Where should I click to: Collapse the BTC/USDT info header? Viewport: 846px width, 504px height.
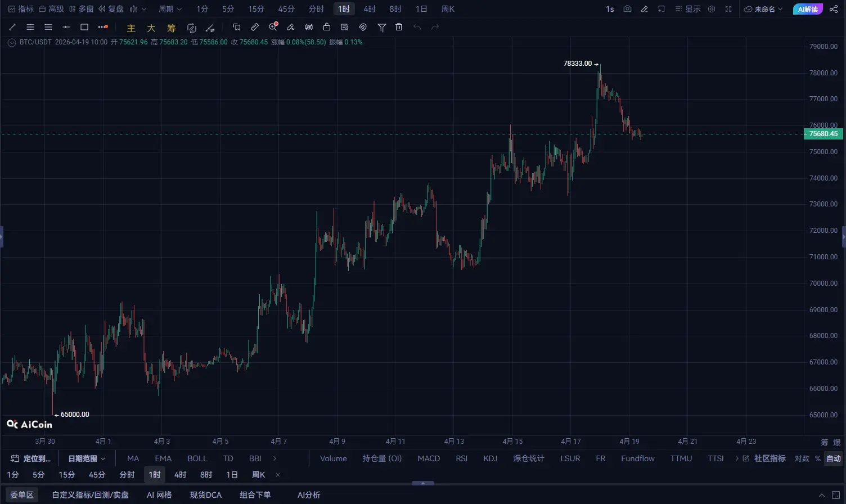12,42
